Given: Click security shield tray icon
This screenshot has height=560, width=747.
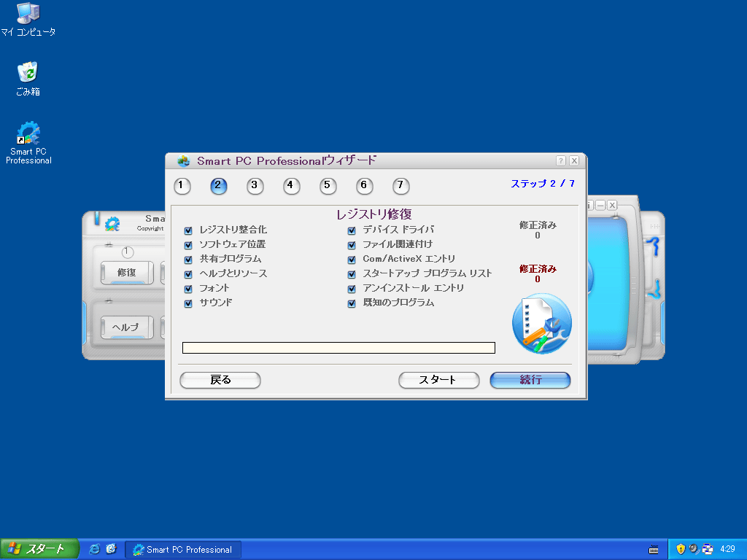Looking at the screenshot, I should (x=681, y=549).
